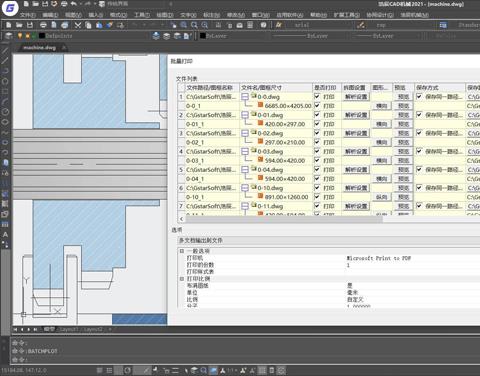Click 解析设置 button for 0-04.dwg
The width and height of the screenshot is (480, 376).
pyautogui.click(x=356, y=170)
